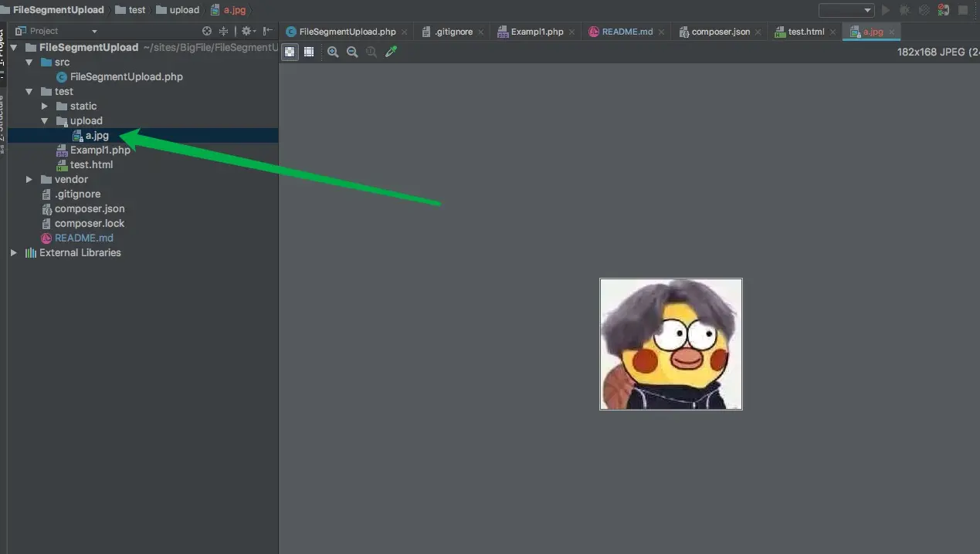Close the FileSegmentUpload.php tab
The width and height of the screenshot is (980, 554).
405,32
